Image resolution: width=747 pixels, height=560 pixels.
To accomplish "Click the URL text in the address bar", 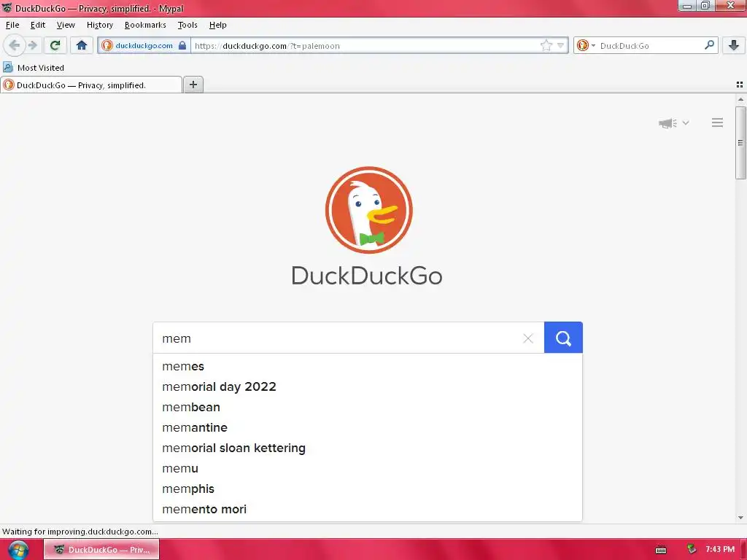I will pos(267,46).
